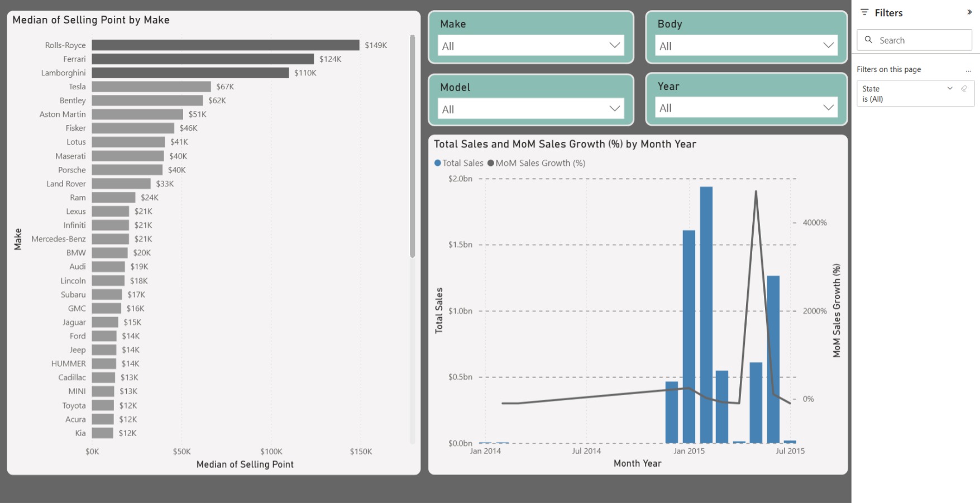Expand the State filter card chevron
This screenshot has width=980, height=503.
pos(950,88)
